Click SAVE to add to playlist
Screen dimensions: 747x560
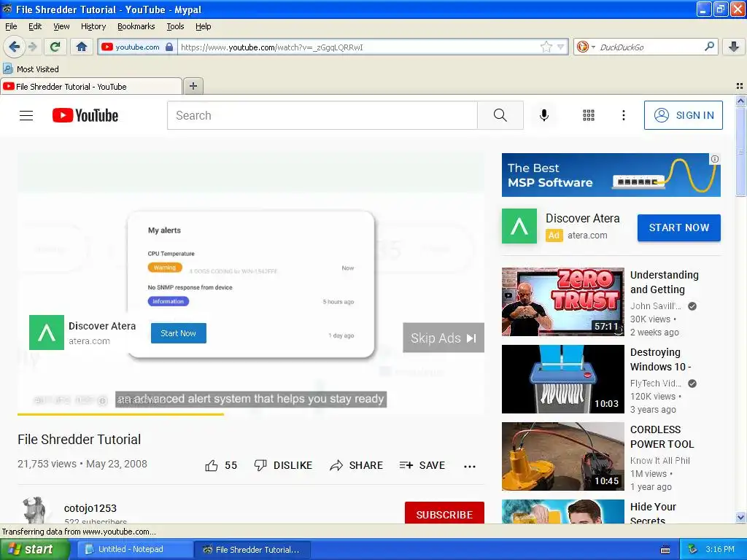pyautogui.click(x=422, y=465)
